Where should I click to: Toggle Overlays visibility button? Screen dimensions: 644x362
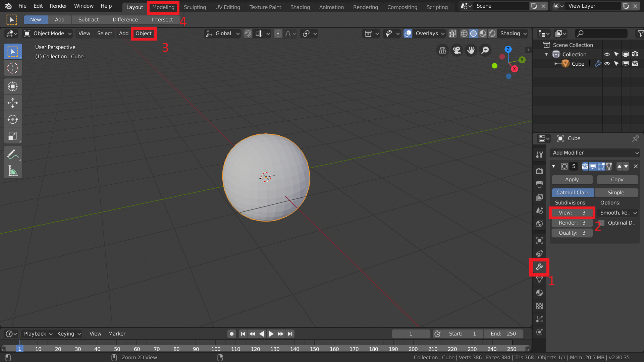coord(408,34)
